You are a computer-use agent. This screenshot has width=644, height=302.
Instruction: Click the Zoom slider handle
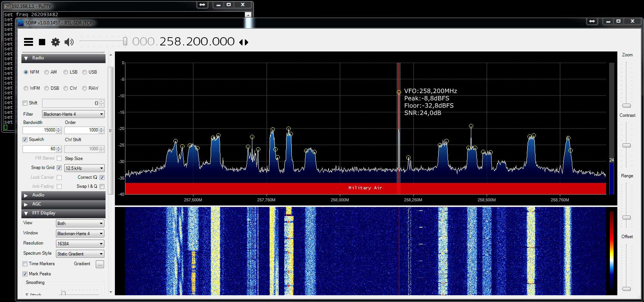pyautogui.click(x=626, y=106)
